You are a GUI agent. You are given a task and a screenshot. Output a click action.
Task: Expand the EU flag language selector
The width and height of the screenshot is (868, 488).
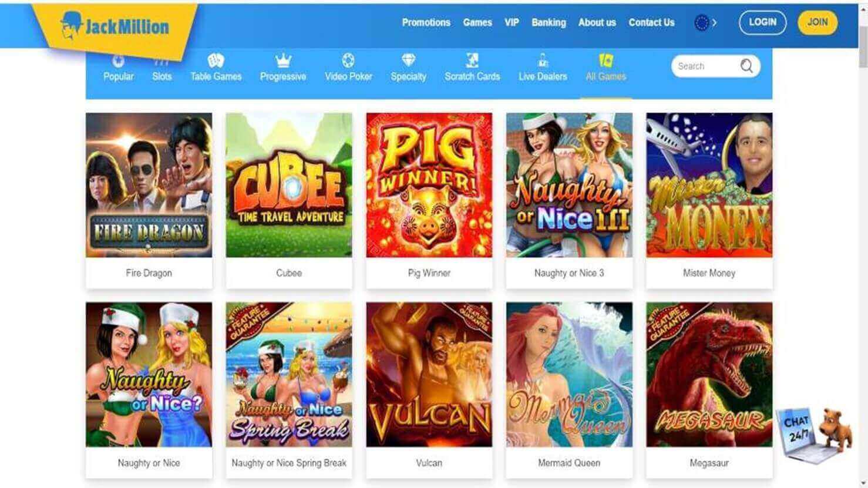[705, 23]
